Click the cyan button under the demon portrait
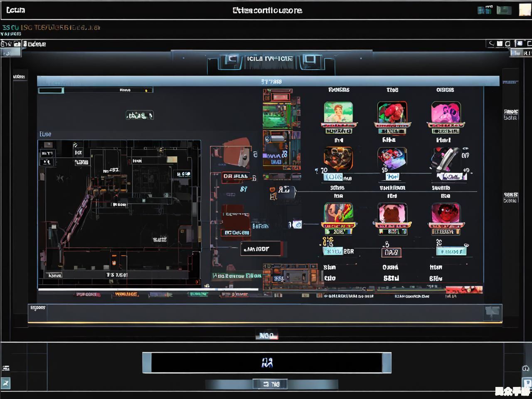This screenshot has width=532, height=399. [451, 251]
